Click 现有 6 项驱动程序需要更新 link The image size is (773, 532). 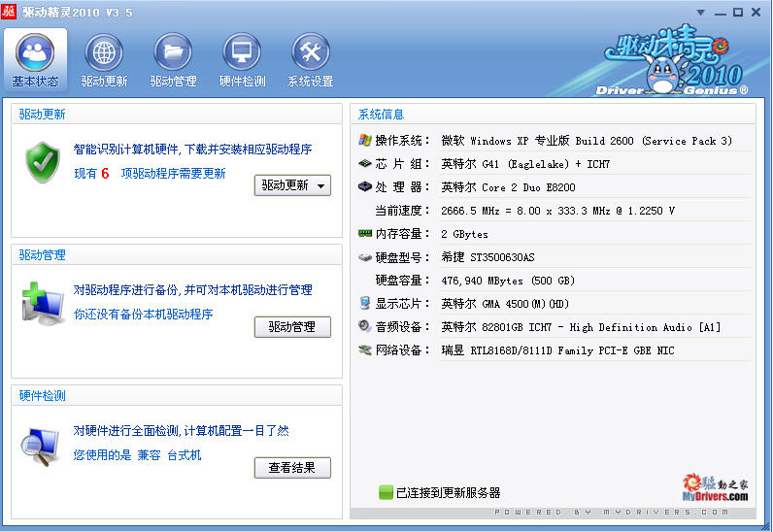(150, 174)
